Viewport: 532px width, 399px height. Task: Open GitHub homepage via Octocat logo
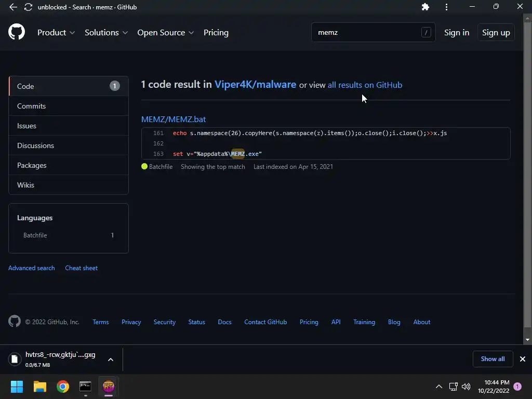point(17,32)
